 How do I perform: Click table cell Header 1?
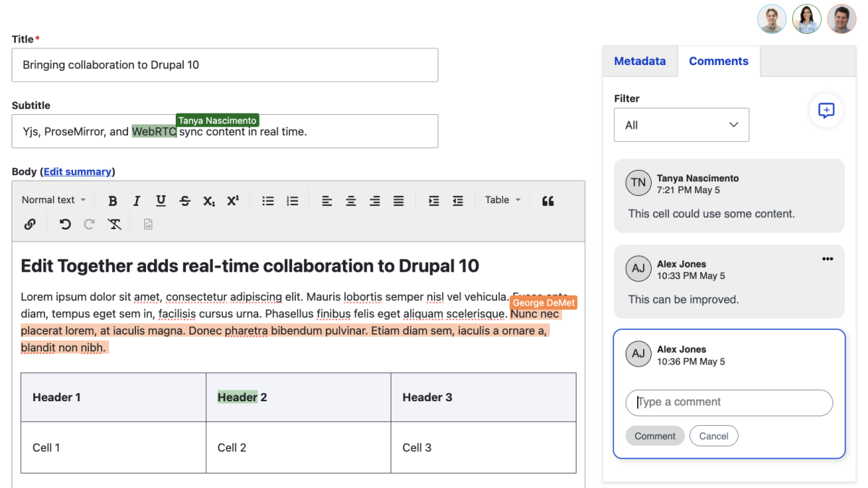point(114,397)
